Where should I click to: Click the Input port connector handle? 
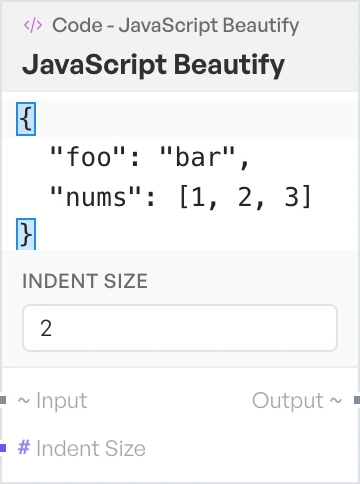tap(3, 400)
